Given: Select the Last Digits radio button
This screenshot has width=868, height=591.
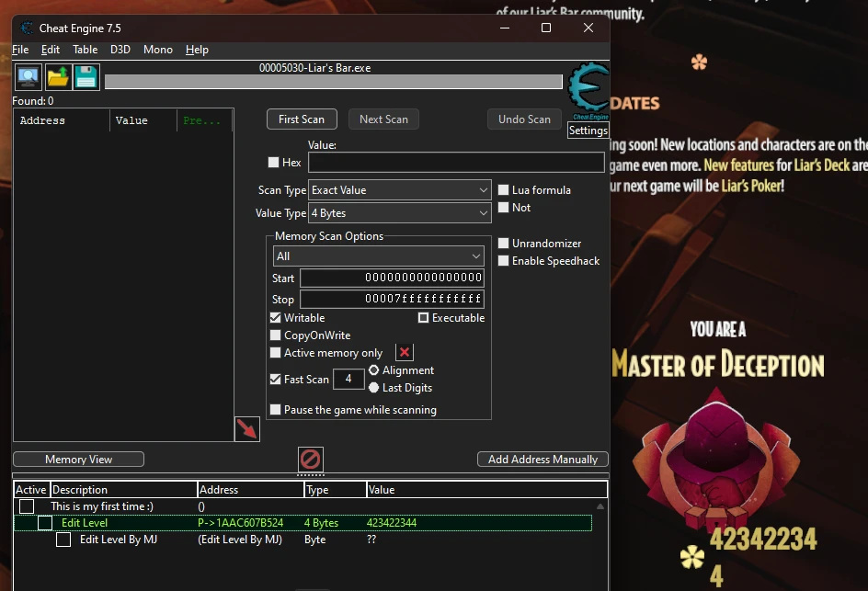Looking at the screenshot, I should (374, 387).
